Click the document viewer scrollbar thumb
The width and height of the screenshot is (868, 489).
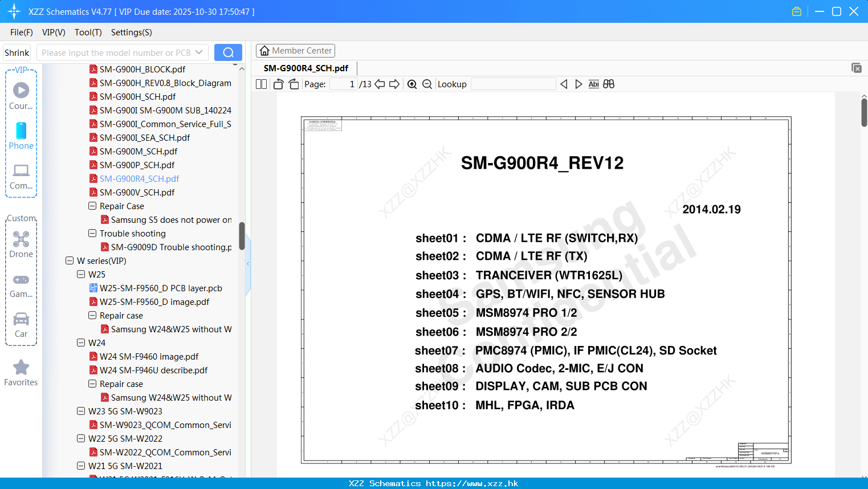tap(864, 112)
